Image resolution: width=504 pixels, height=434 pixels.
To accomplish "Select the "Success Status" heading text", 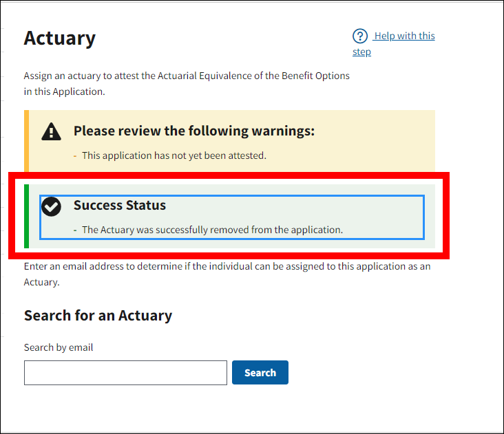I will (x=120, y=205).
